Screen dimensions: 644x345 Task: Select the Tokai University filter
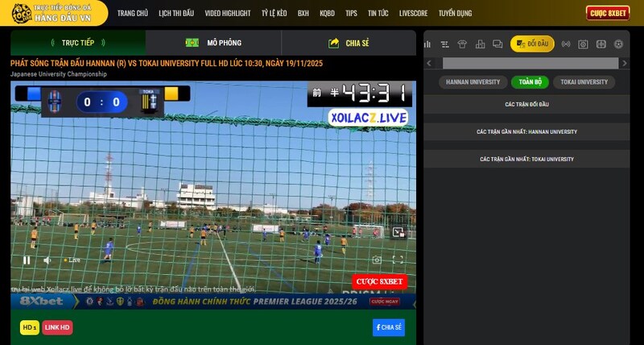(584, 82)
